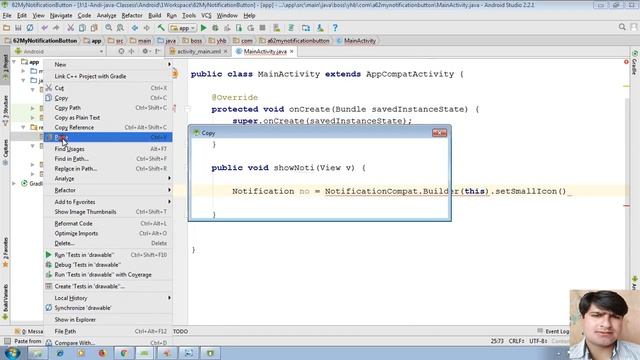Click the Replace toolbar icon
Screen dimensions: 640x360
(120, 28)
